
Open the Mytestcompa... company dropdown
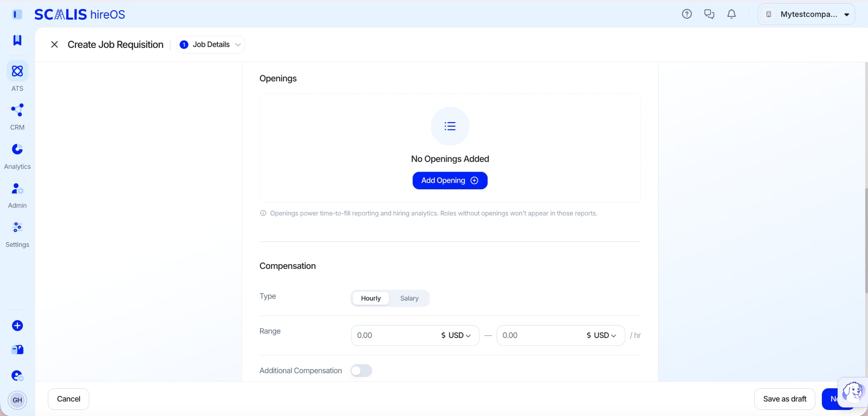pos(806,14)
